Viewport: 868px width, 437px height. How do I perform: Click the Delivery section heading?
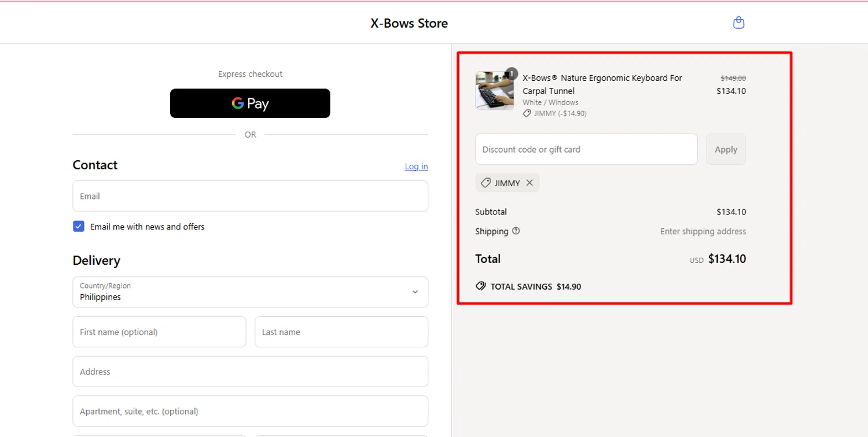click(x=96, y=260)
